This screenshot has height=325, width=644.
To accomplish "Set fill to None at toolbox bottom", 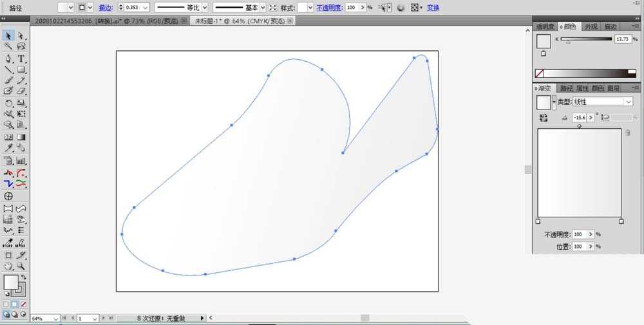I will [23, 304].
